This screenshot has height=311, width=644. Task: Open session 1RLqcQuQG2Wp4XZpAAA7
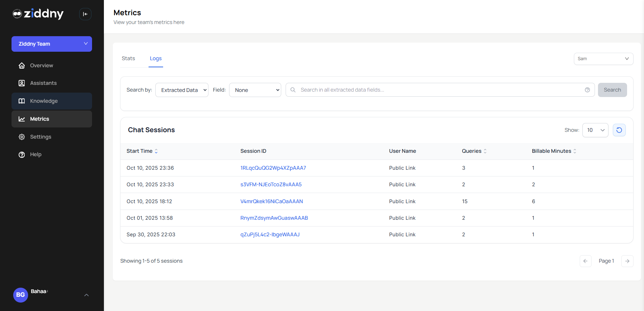(x=273, y=168)
